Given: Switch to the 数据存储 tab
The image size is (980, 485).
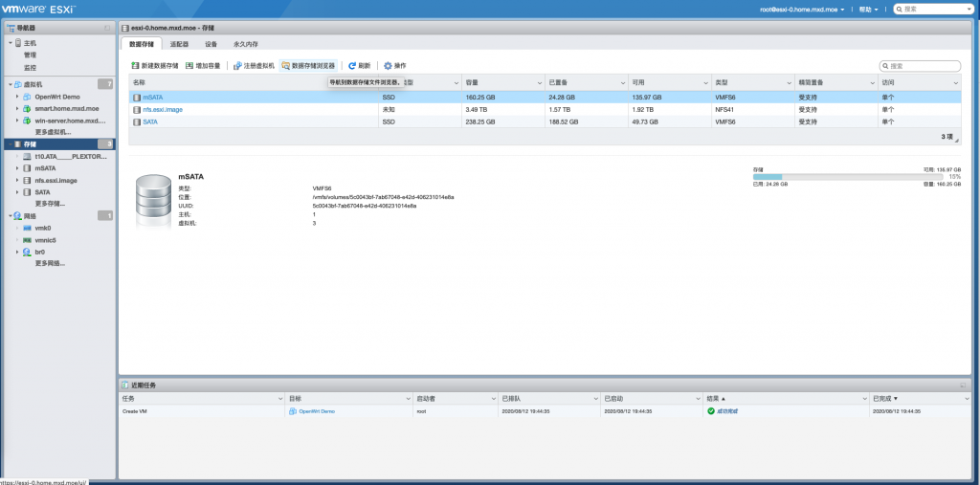Looking at the screenshot, I should pos(142,44).
